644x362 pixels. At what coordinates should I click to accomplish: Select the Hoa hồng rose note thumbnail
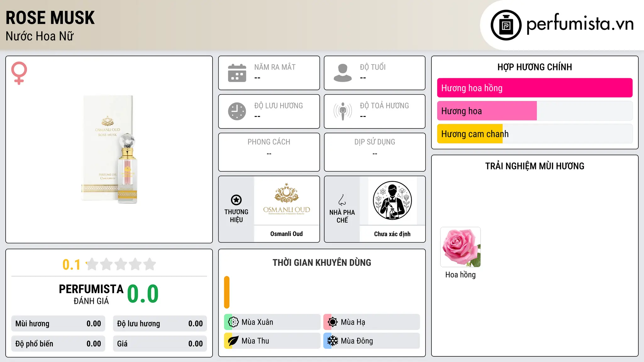pos(460,247)
